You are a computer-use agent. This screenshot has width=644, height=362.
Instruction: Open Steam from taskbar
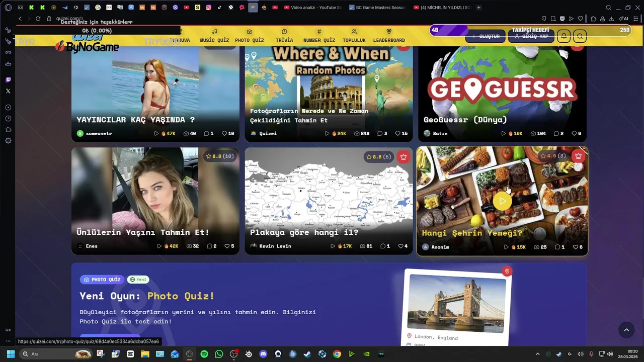point(307,354)
